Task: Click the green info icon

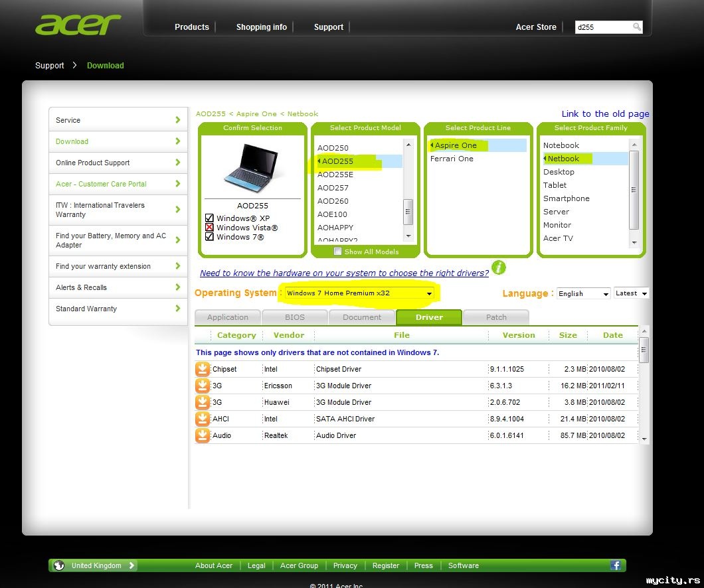Action: (x=498, y=267)
